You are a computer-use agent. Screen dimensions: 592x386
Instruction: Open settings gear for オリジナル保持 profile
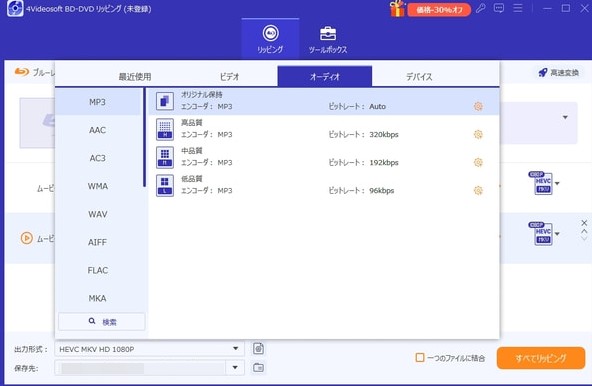(478, 107)
